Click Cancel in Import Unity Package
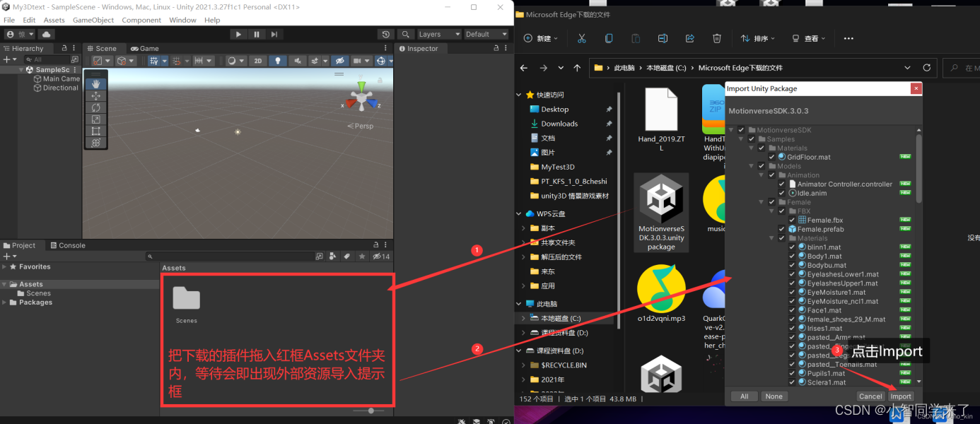 tap(870, 396)
